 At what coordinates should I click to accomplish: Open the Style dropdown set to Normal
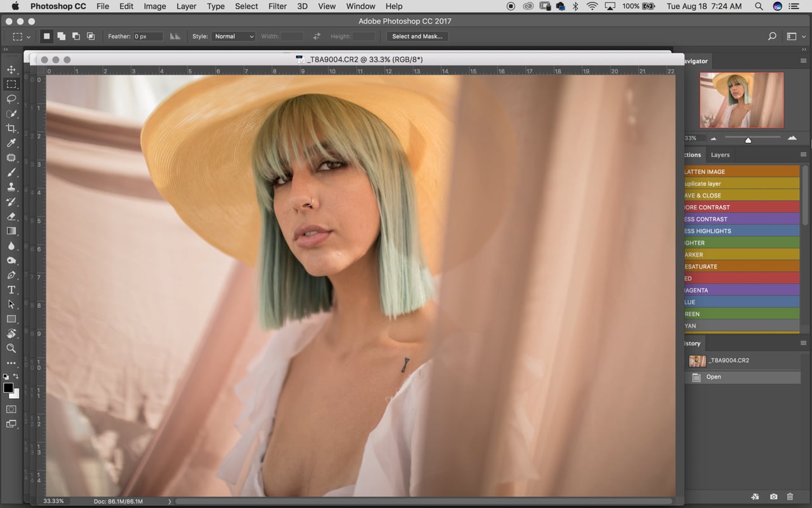(233, 36)
